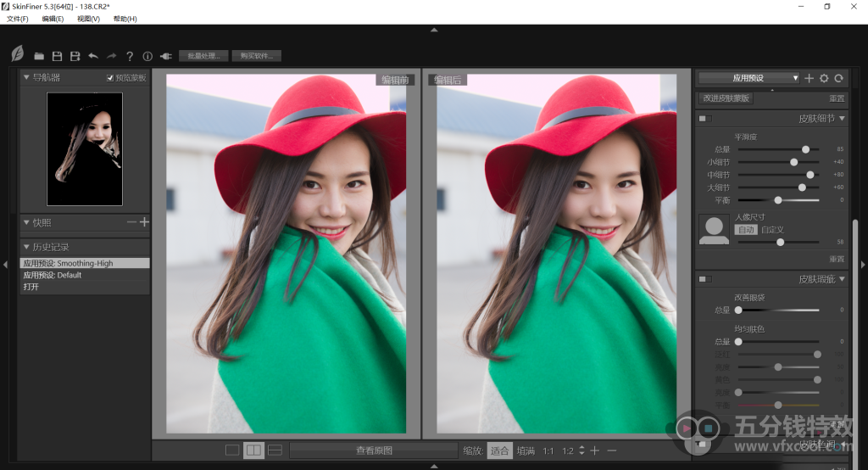Click the plug-in installer plug icon
Screen dimensions: 868x470
click(x=166, y=56)
